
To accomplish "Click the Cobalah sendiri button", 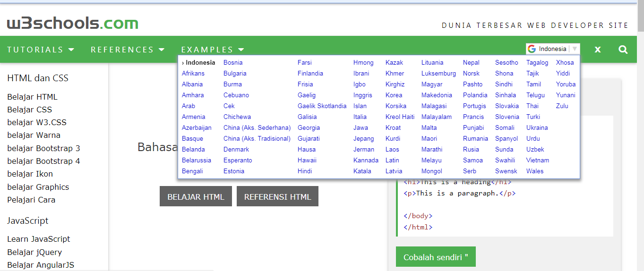I will coord(436,257).
